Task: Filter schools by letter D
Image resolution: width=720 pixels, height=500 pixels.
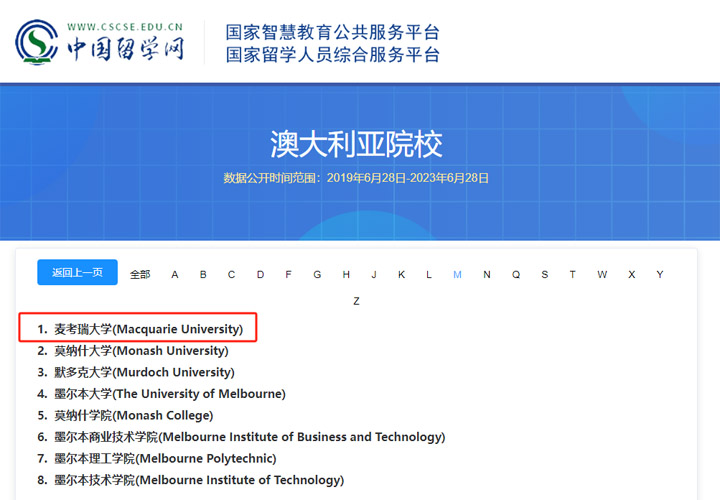Action: point(260,275)
